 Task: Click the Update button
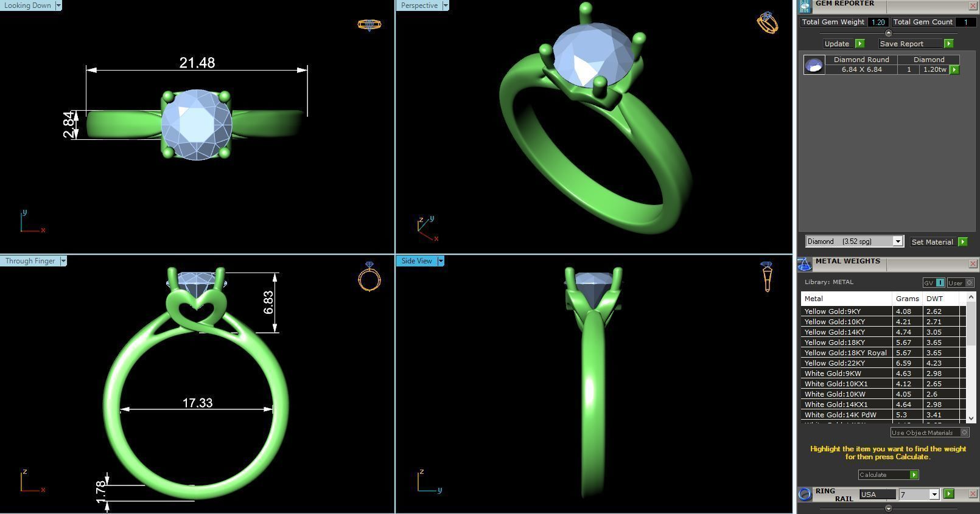[x=837, y=44]
